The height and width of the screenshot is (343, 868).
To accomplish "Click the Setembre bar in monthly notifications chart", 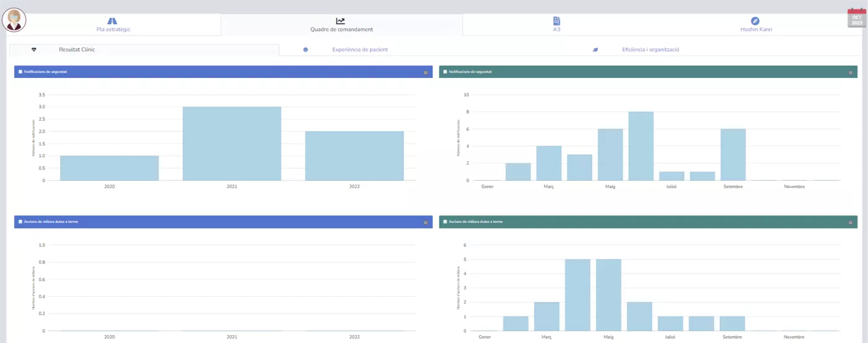I will pyautogui.click(x=733, y=154).
